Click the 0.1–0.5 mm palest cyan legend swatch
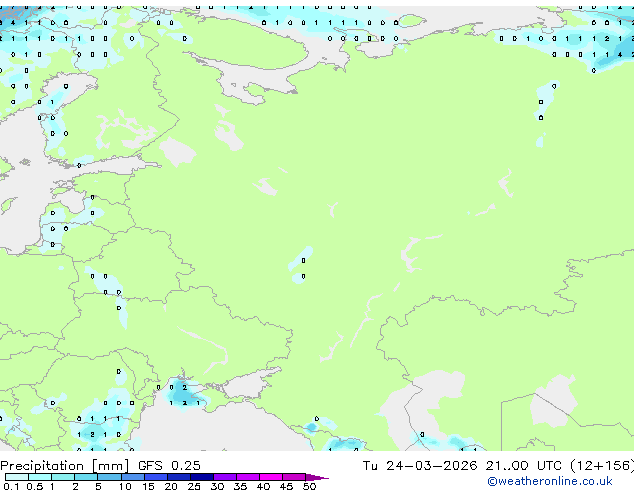The image size is (634, 490). pos(17,477)
